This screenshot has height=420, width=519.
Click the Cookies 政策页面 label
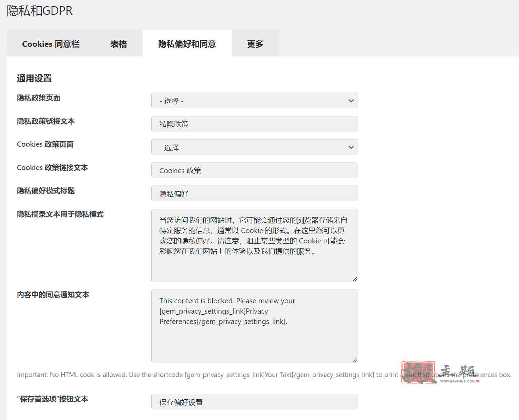[x=45, y=144]
